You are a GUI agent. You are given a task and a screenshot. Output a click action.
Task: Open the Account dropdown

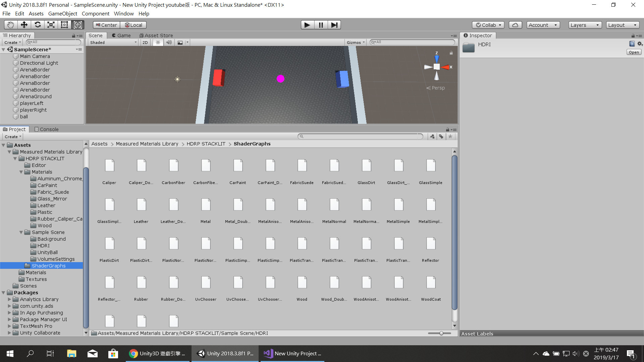coord(543,25)
